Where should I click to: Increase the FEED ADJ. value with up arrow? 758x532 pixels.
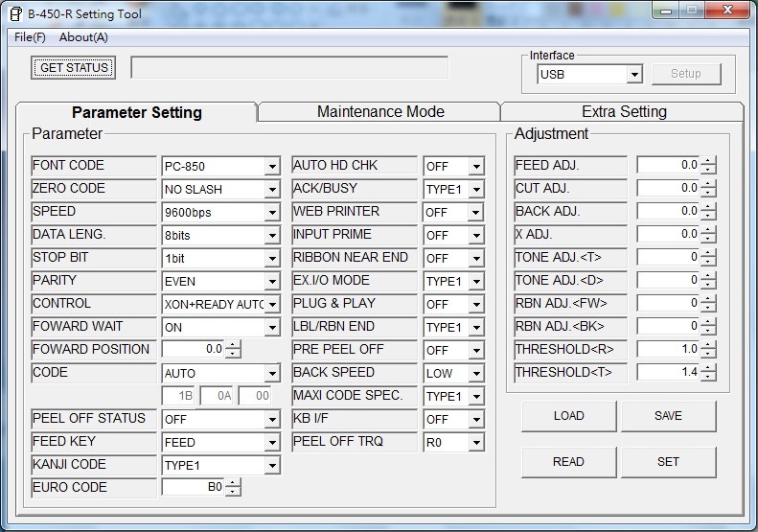(x=708, y=161)
